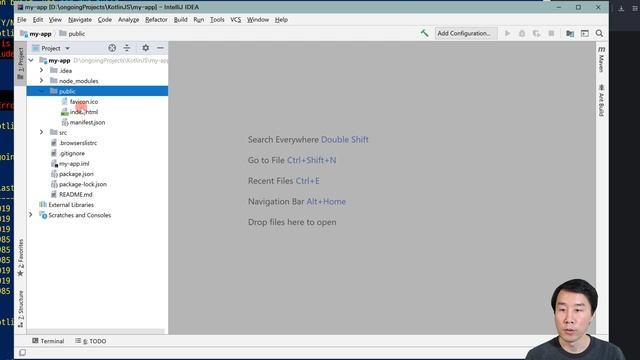
Task: Click my-app breadcrumb in navigation bar
Action: [x=36, y=33]
